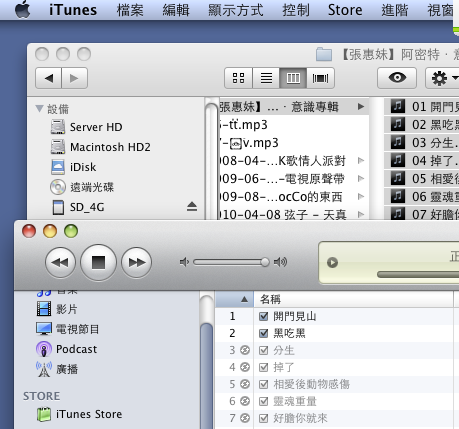This screenshot has height=429, width=459.
Task: Switch Finder to Cover Flow view
Action: tap(320, 78)
